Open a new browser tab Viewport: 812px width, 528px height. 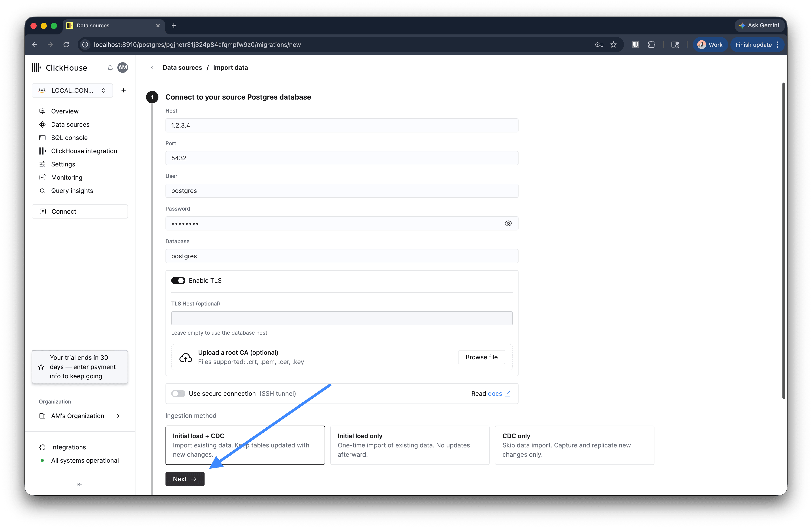[x=174, y=26]
